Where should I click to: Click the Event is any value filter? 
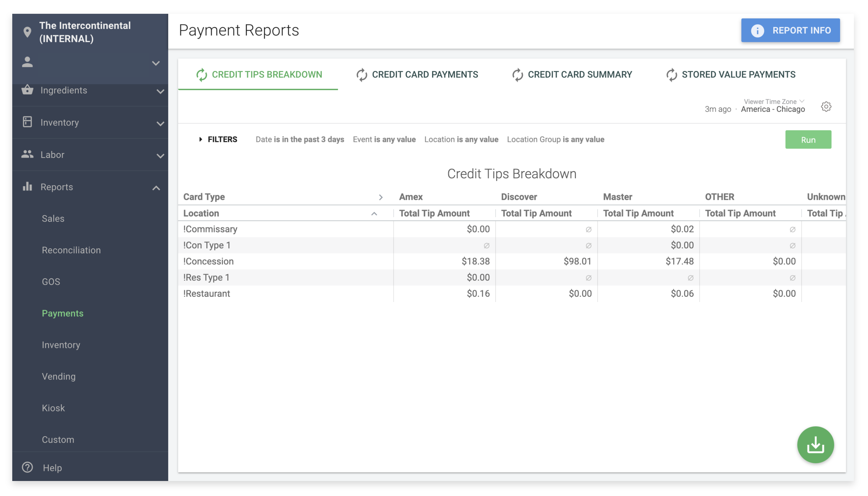point(384,139)
